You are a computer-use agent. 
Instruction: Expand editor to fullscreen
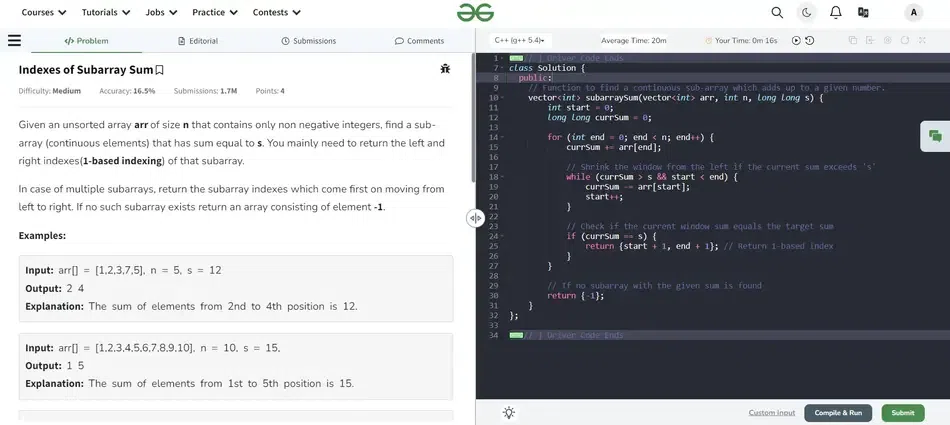tap(922, 41)
